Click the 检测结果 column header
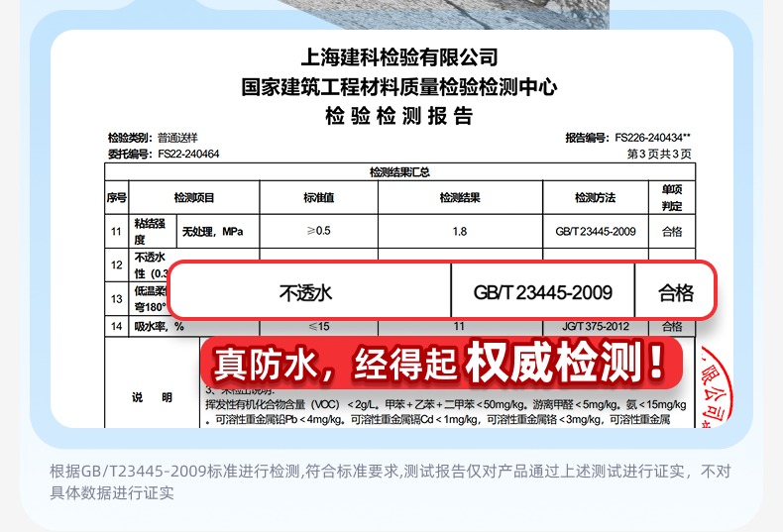The image size is (783, 532). pyautogui.click(x=460, y=197)
